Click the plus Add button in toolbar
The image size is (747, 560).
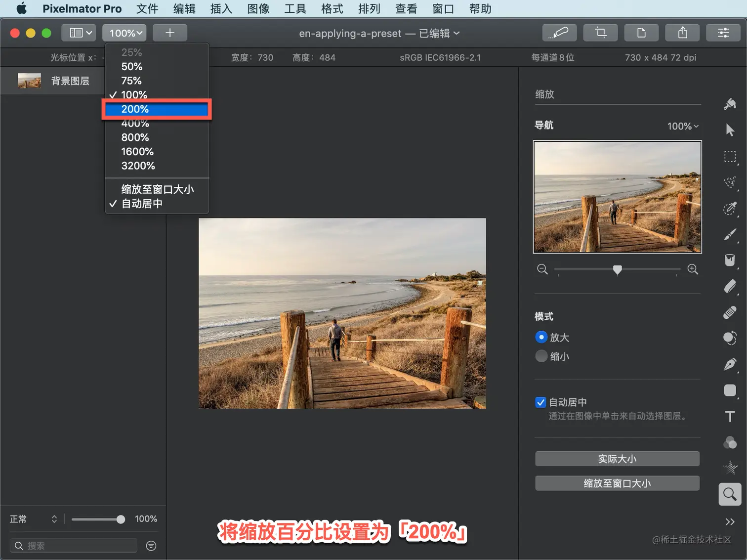point(170,33)
